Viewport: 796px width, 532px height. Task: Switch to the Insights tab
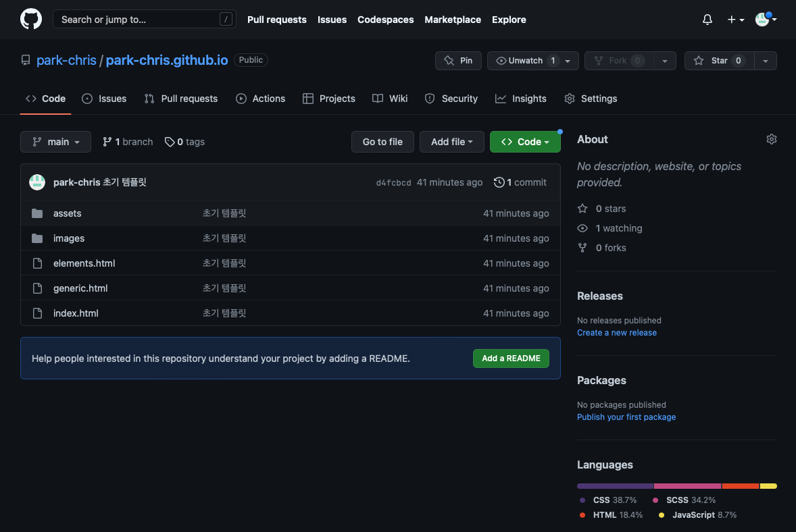[x=521, y=99]
